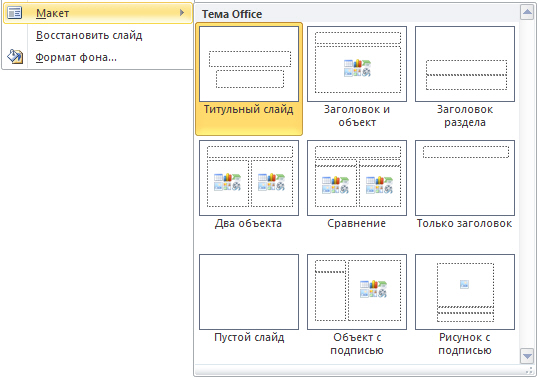Image resolution: width=538 pixels, height=378 pixels.
Task: Click the gallery scroll down arrow
Action: 527,356
